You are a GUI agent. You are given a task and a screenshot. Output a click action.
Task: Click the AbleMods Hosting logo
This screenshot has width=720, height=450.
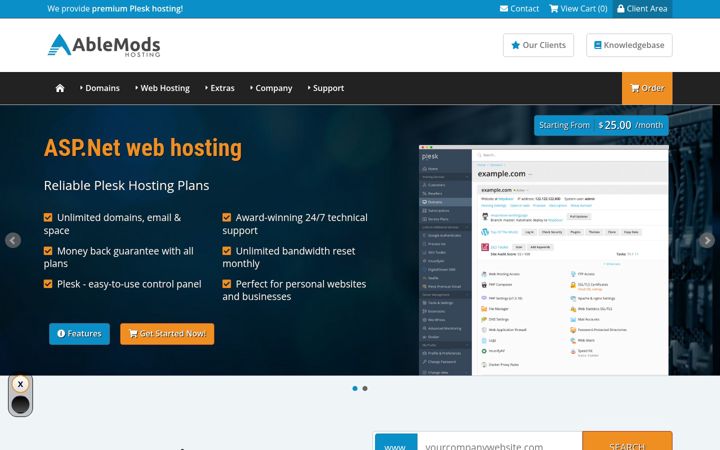104,45
